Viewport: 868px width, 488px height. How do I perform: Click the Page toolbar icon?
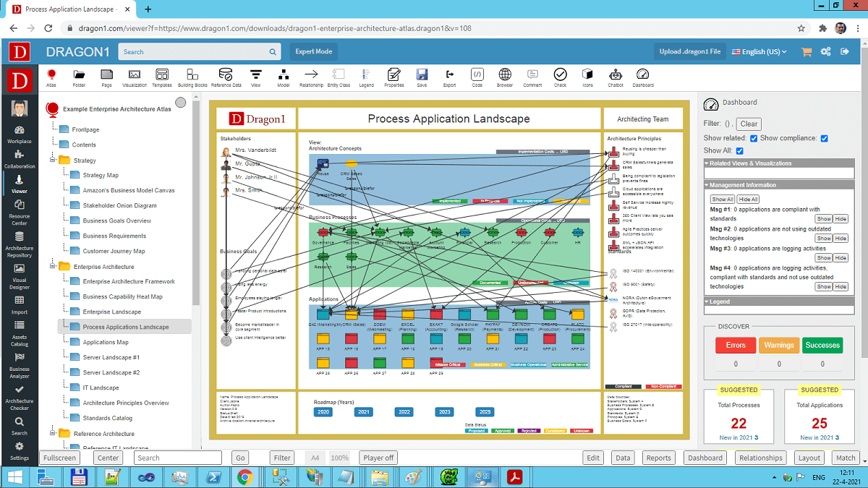pos(106,77)
